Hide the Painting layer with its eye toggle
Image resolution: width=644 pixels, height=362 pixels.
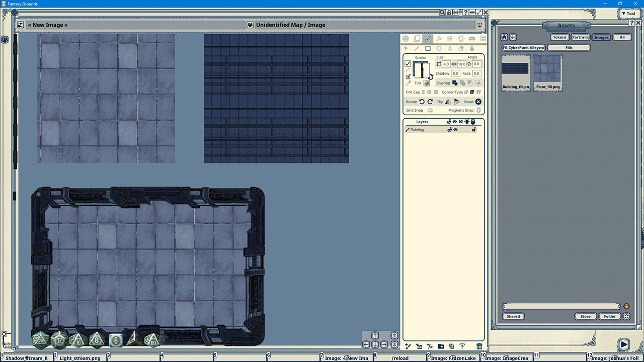click(455, 130)
